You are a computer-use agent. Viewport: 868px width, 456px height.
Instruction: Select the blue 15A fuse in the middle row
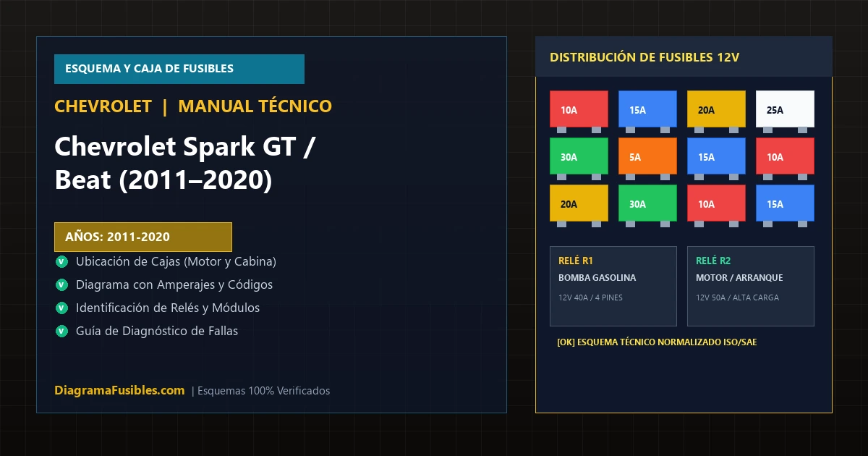[716, 156]
